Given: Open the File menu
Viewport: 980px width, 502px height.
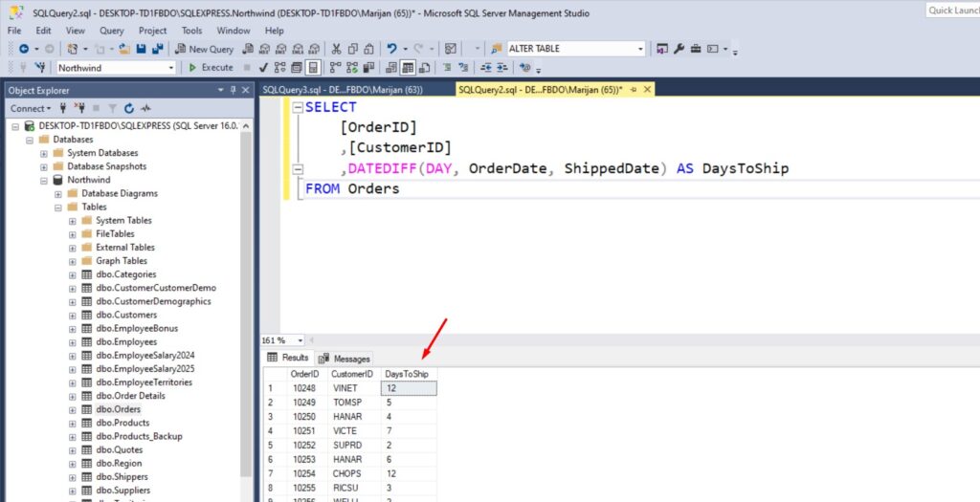Looking at the screenshot, I should 14,30.
